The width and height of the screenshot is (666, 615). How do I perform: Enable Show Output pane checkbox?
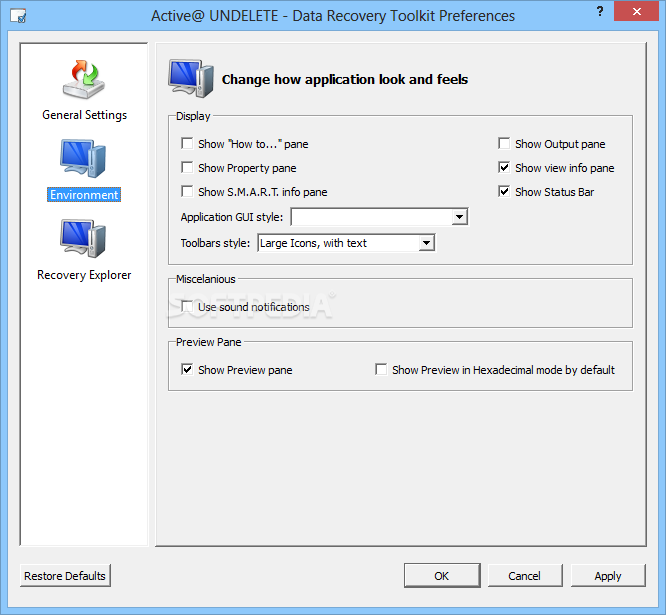click(504, 143)
